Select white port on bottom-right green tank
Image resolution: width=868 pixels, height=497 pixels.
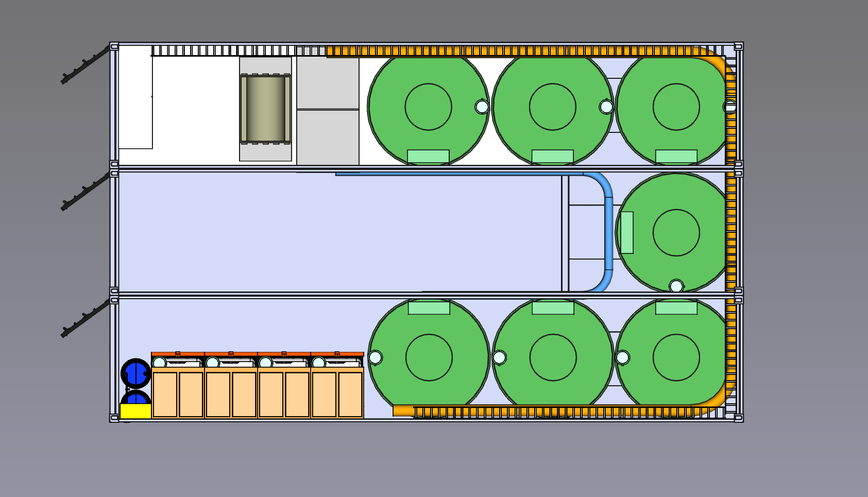tap(622, 357)
